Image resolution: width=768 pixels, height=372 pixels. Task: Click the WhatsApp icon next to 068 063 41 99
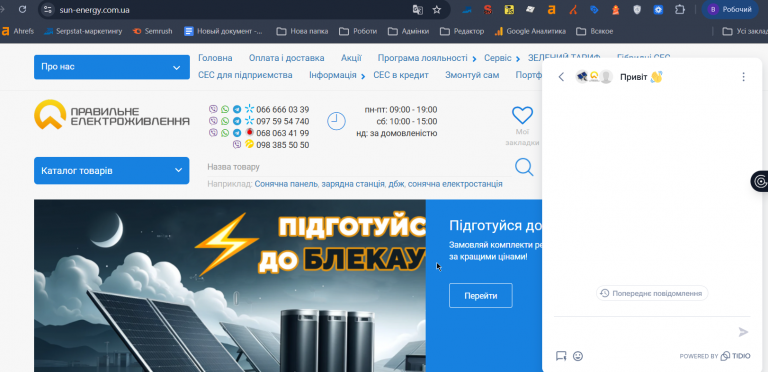click(x=225, y=133)
